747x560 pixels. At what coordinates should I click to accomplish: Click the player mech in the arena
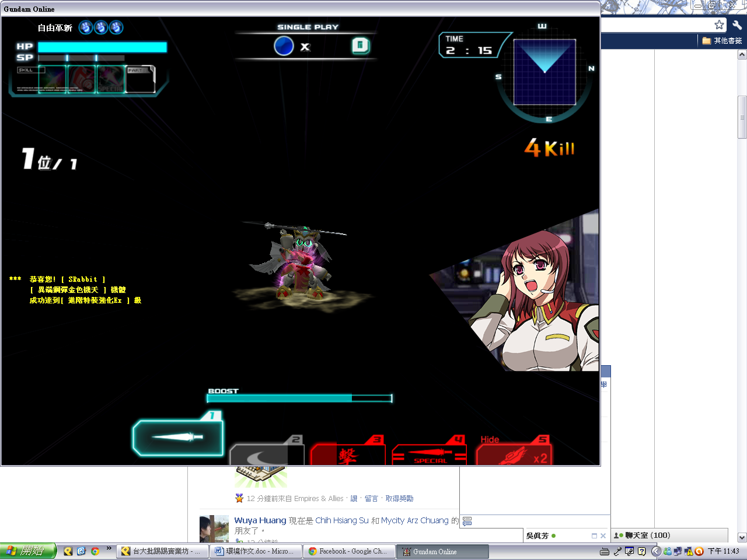coord(301,262)
